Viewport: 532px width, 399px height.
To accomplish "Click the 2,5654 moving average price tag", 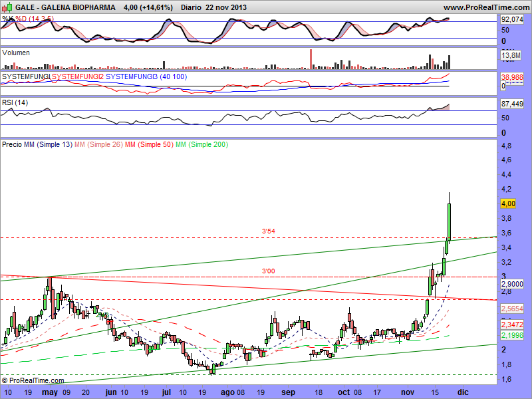I will 512,309.
